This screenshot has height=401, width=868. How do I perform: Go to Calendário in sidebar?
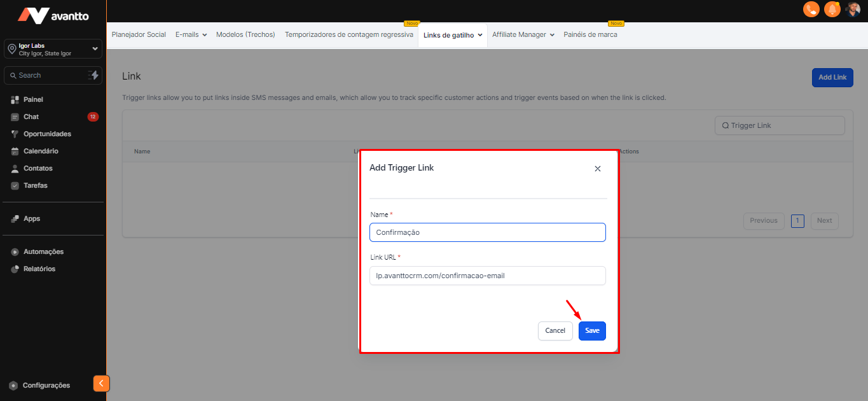[41, 151]
